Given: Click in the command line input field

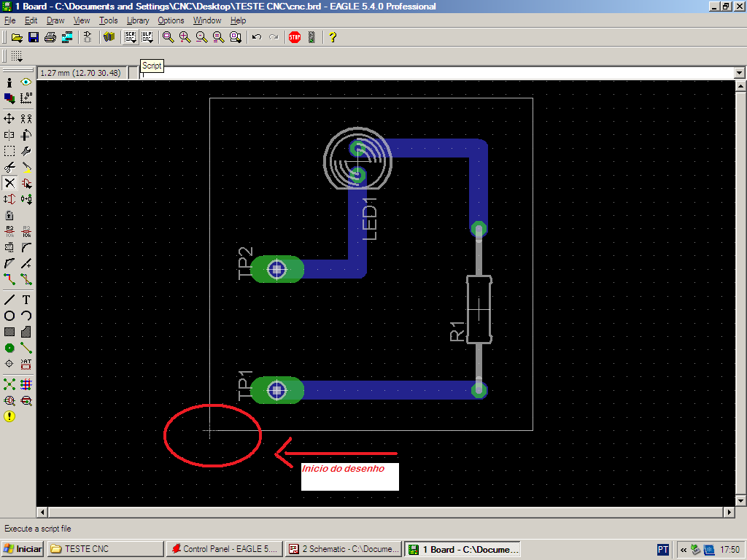Looking at the screenshot, I should [x=437, y=74].
